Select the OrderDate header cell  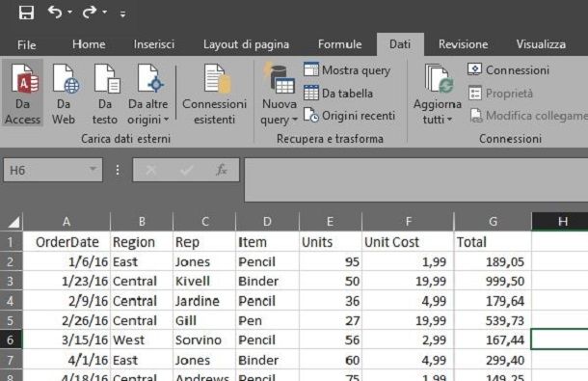[67, 242]
